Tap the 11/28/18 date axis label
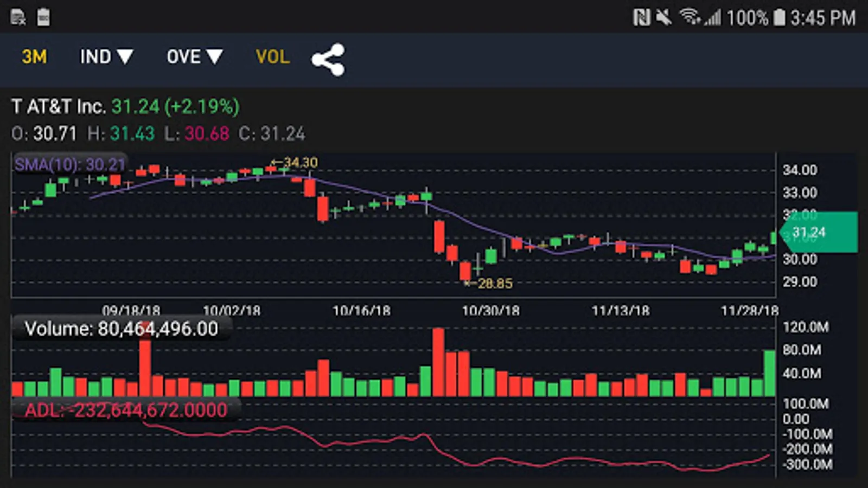 tap(749, 310)
